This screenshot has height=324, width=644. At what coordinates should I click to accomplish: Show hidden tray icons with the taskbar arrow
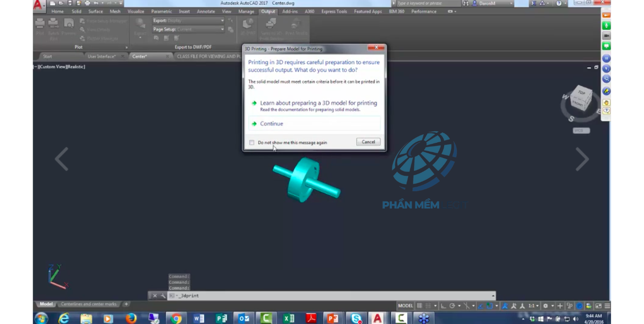(x=523, y=319)
